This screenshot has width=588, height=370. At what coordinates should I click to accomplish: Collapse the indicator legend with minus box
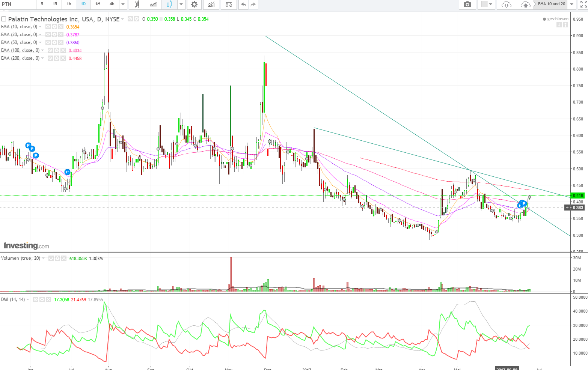4,19
